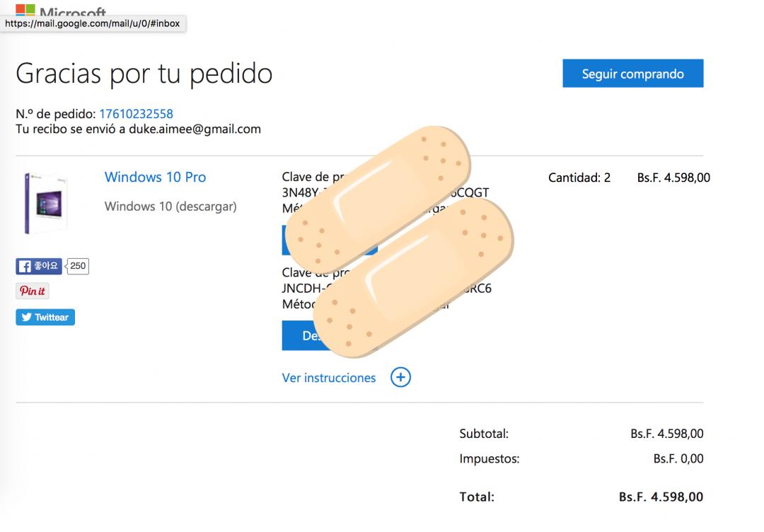Image resolution: width=764 pixels, height=532 pixels.
Task: Click the Cantidad: 2 quantity text
Action: (579, 178)
